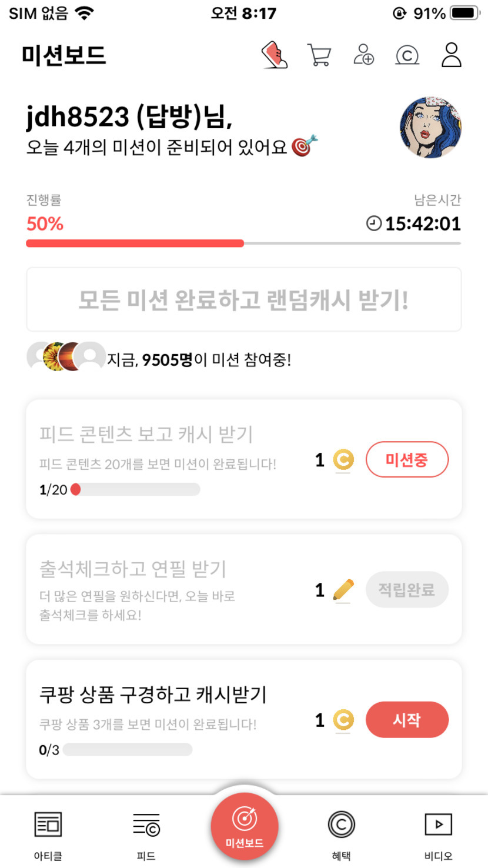The height and width of the screenshot is (868, 488).
Task: Tap the invite friend icon
Action: click(x=363, y=55)
